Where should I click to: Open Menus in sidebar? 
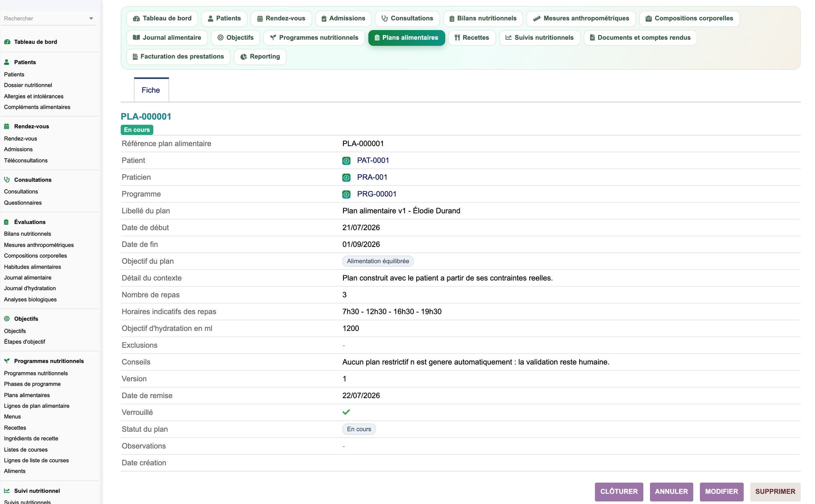pyautogui.click(x=13, y=417)
